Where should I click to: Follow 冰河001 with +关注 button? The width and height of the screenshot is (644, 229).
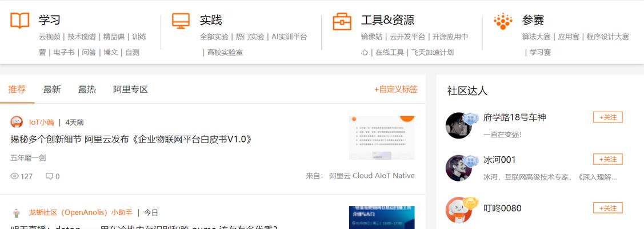[608, 159]
